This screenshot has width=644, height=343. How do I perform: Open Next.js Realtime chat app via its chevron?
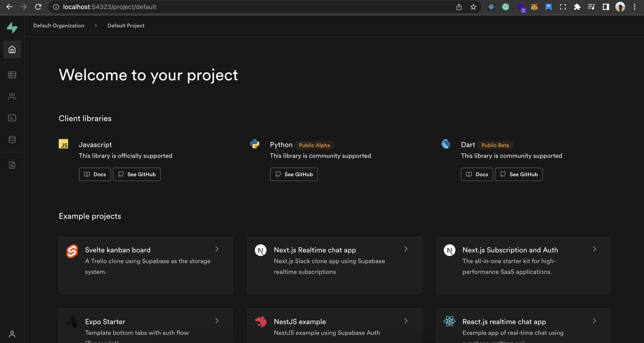point(406,249)
